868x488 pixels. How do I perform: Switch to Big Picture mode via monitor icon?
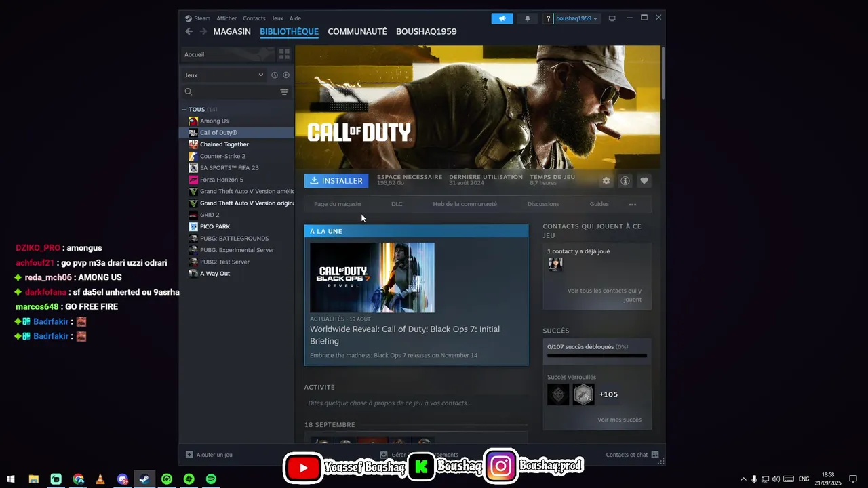(612, 18)
